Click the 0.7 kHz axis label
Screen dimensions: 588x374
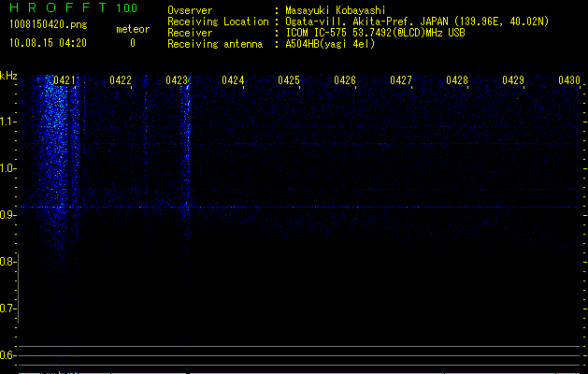(7, 309)
